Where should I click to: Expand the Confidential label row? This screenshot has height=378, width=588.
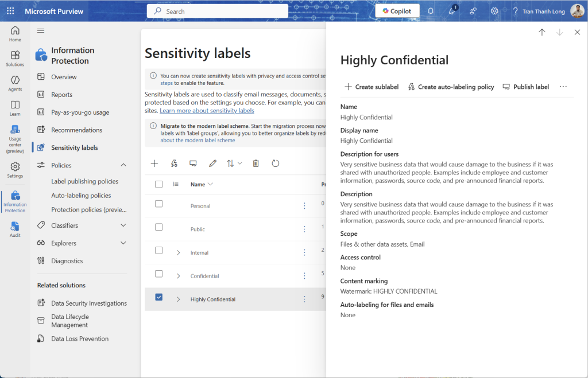[178, 276]
